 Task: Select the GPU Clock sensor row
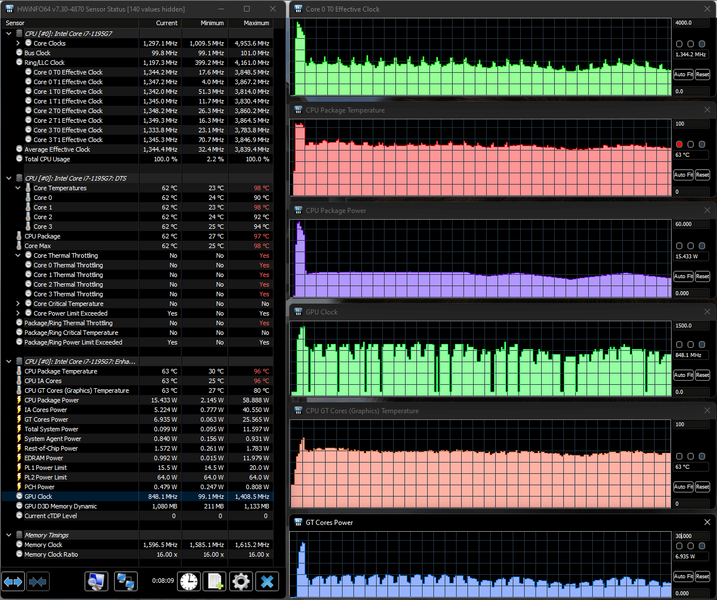click(x=137, y=496)
